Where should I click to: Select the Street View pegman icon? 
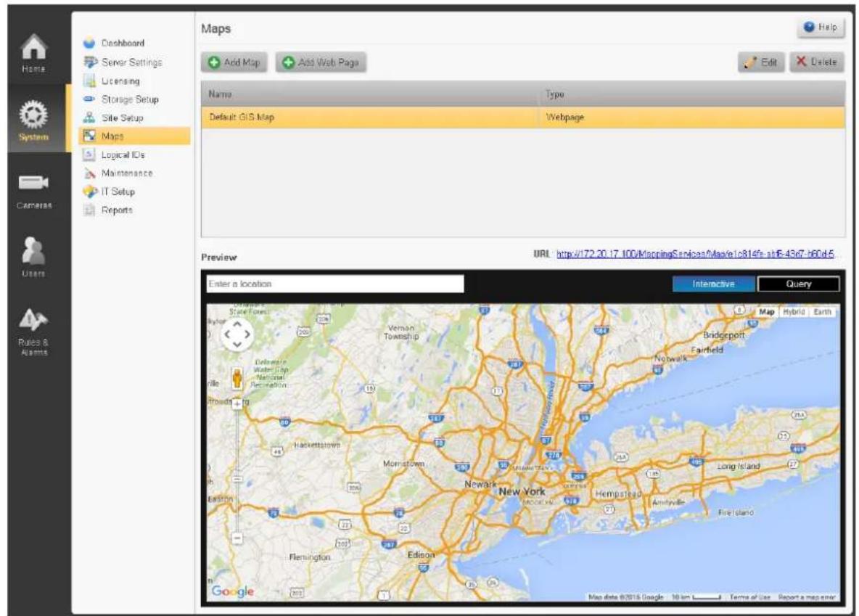click(237, 378)
